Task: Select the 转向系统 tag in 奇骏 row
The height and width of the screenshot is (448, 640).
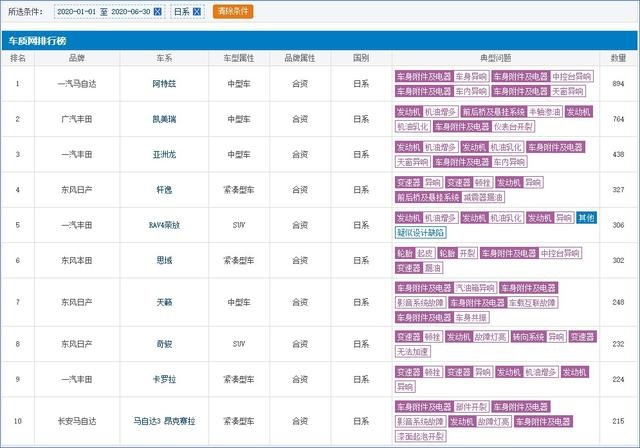Action: [528, 337]
